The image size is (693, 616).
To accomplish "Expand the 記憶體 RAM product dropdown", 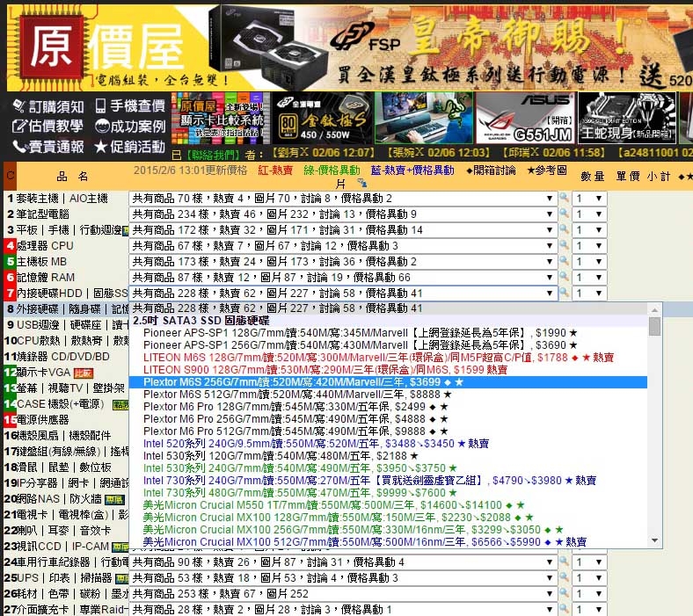I will tap(343, 278).
